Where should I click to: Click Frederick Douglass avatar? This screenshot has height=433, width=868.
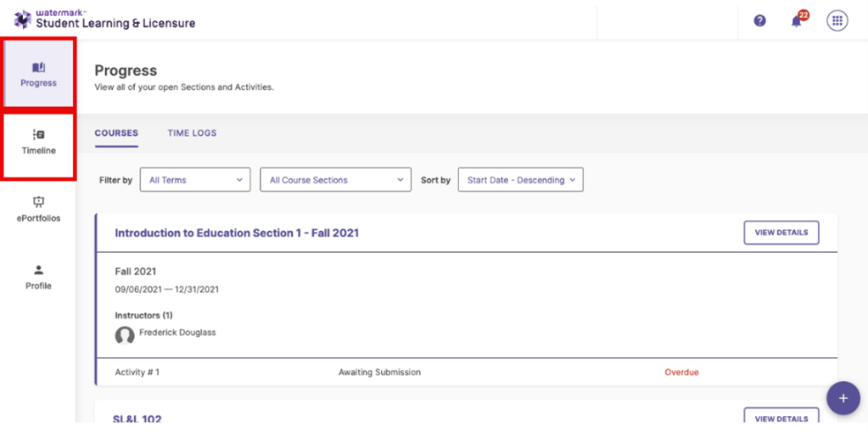125,335
